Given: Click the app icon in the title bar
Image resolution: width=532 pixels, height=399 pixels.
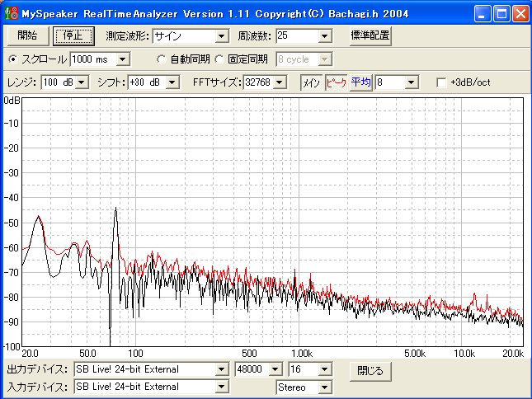Looking at the screenshot, I should click(11, 13).
